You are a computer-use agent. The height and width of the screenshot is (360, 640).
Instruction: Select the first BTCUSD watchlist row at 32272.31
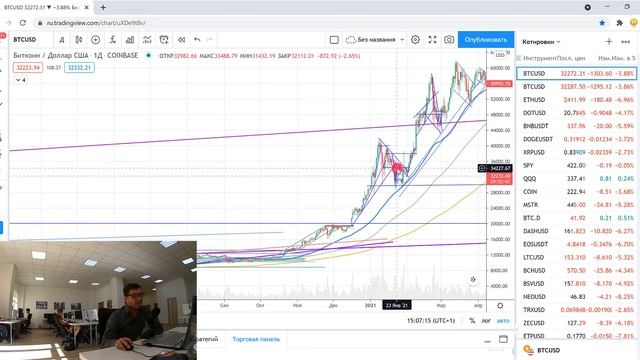click(x=576, y=73)
